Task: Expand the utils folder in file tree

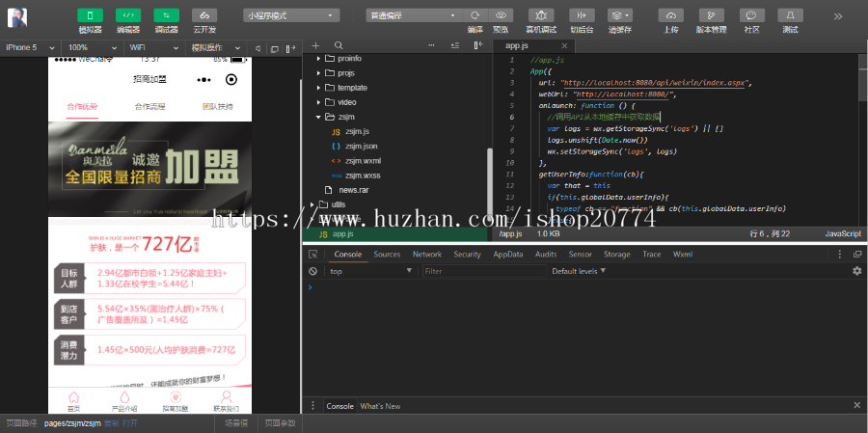Action: [x=338, y=204]
